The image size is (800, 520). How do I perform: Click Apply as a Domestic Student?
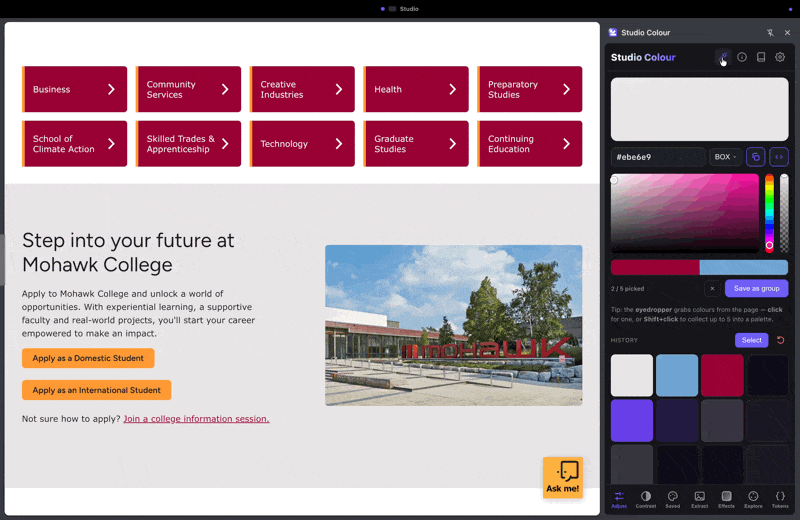(x=88, y=358)
